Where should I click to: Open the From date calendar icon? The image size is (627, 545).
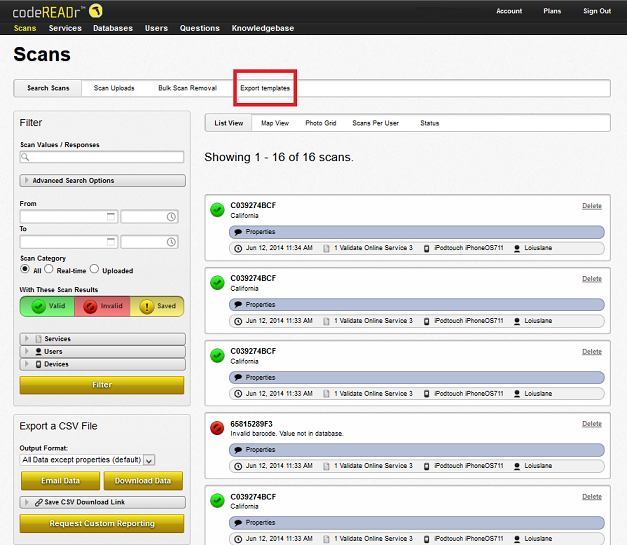(111, 217)
